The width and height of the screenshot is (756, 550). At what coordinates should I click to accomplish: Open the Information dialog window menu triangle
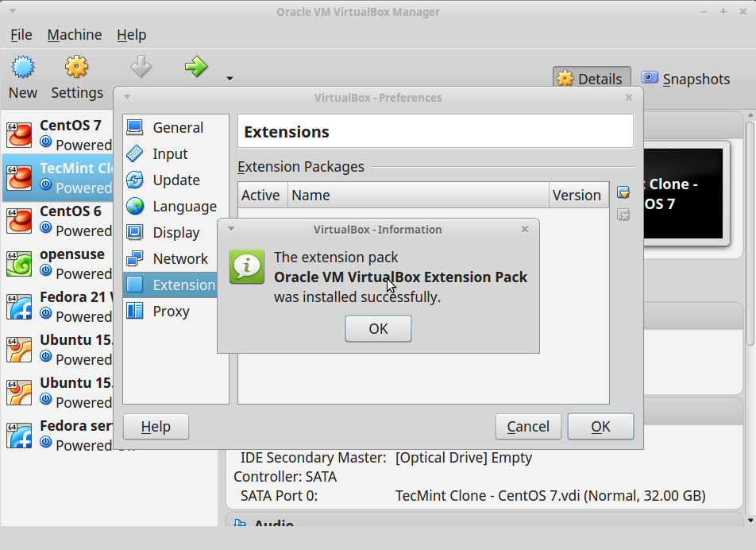(x=231, y=229)
